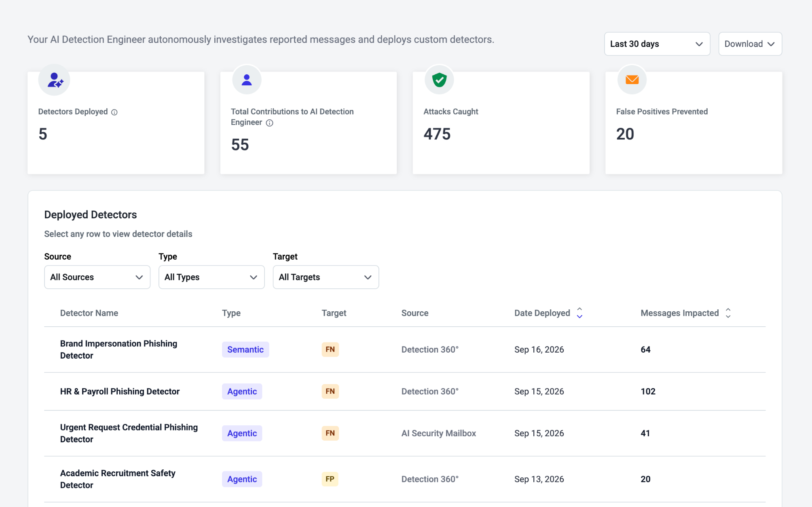Click the Sep 16, 2026 date cell
The width and height of the screenshot is (812, 507).
tap(539, 349)
